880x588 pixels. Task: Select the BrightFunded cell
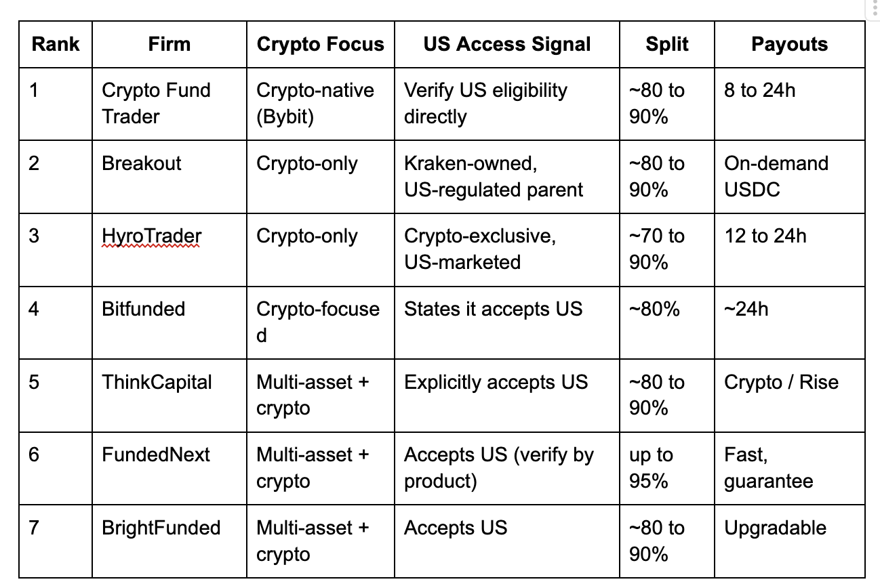169,541
